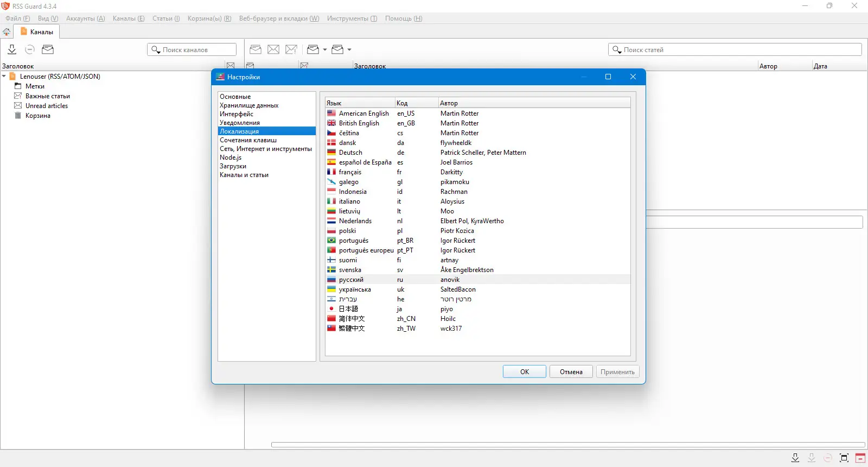
Task: Click the Применить apply button
Action: pos(618,372)
